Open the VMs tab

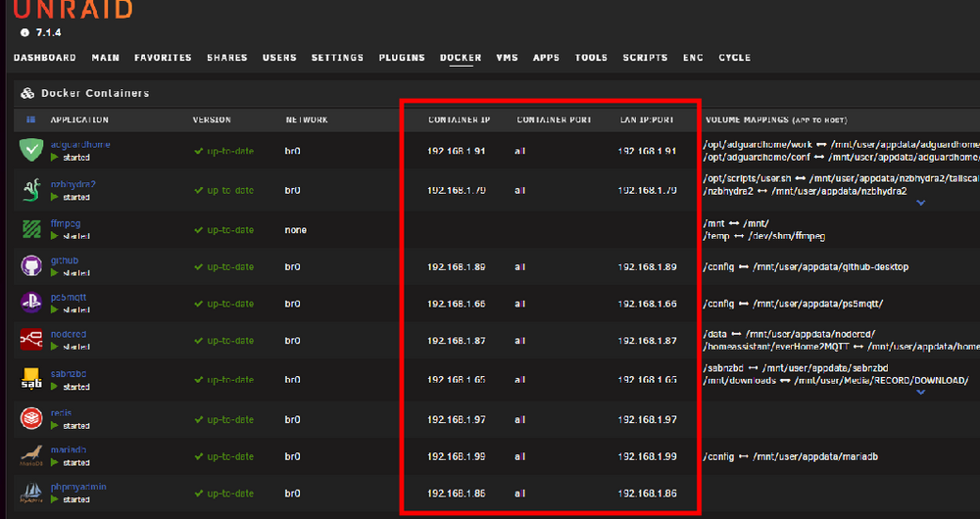tap(507, 58)
